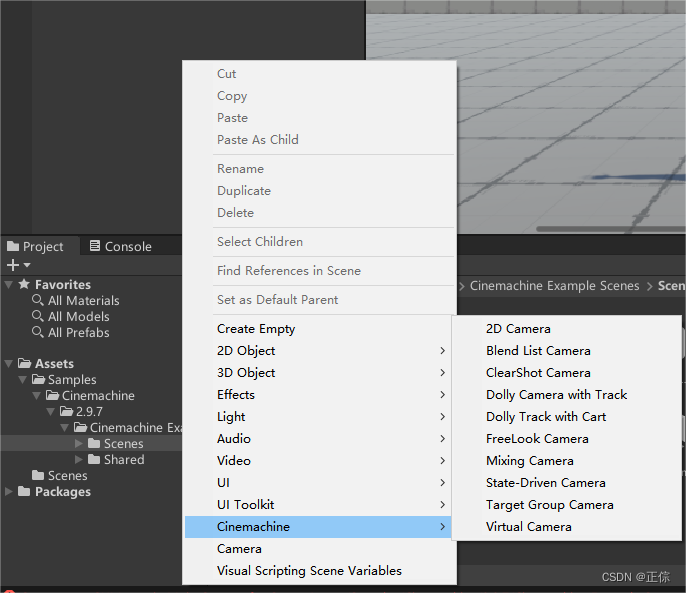686x593 pixels.
Task: Click the 2.9.7 folder icon
Action: [x=66, y=411]
